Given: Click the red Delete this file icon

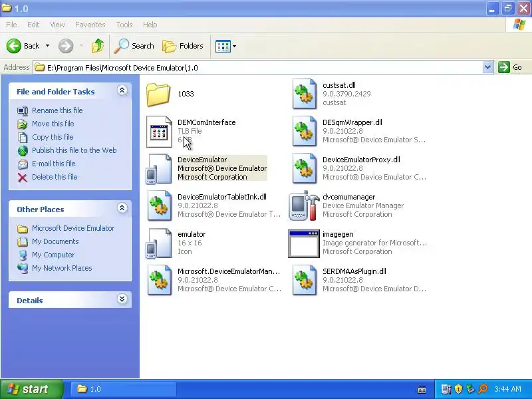Looking at the screenshot, I should (23, 177).
